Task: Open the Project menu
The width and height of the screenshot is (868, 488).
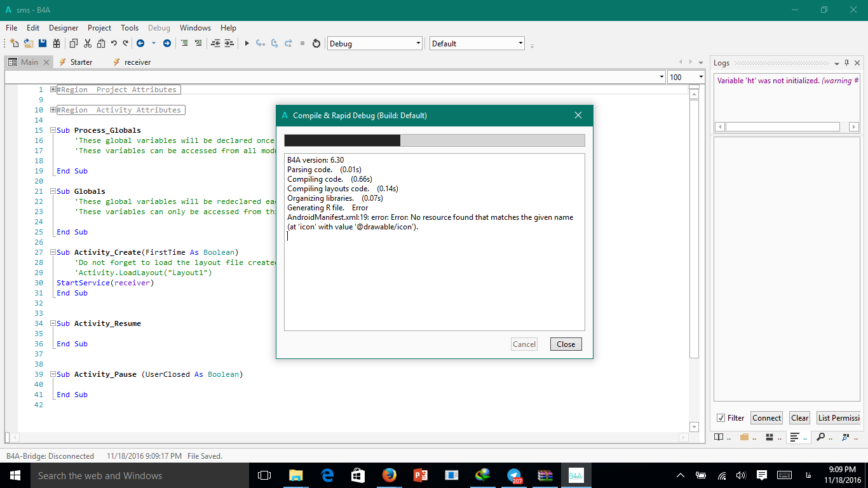Action: click(x=99, y=28)
